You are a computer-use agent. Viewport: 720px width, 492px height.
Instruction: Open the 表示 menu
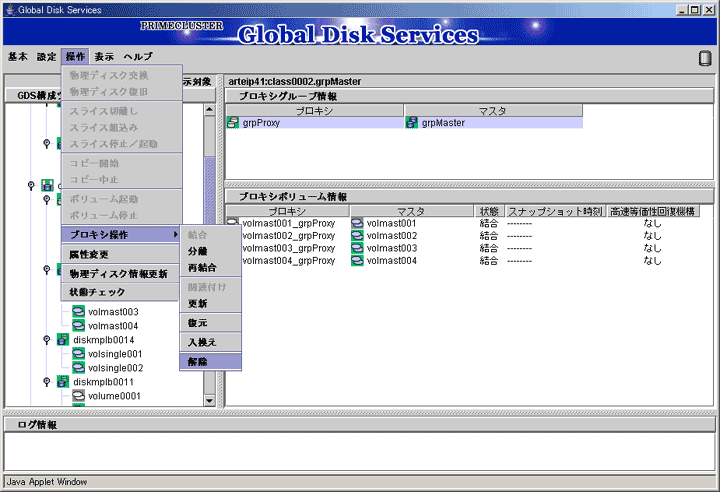(104, 57)
